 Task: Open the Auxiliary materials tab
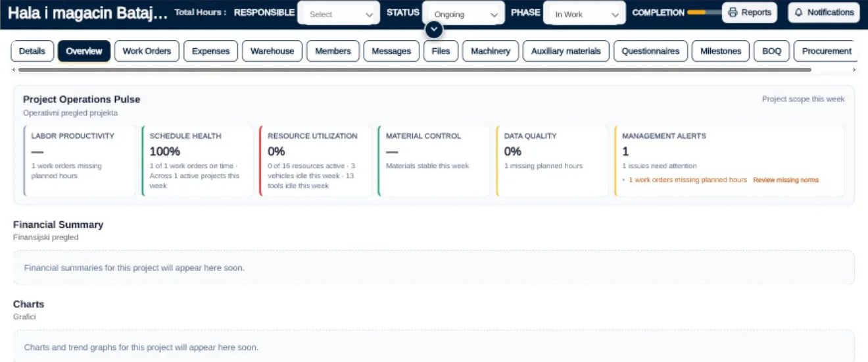(x=566, y=51)
